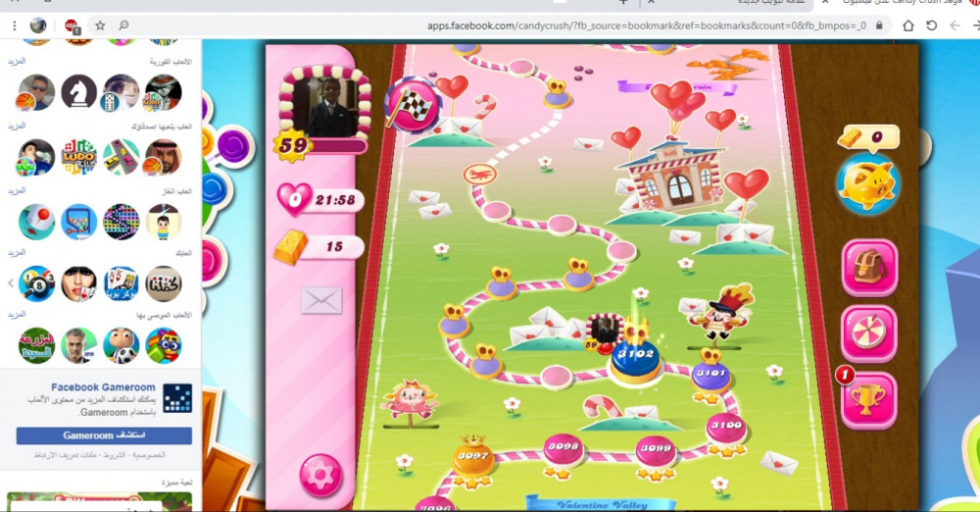
Task: Click the gold bar counter showing 0
Action: pyautogui.click(x=867, y=137)
